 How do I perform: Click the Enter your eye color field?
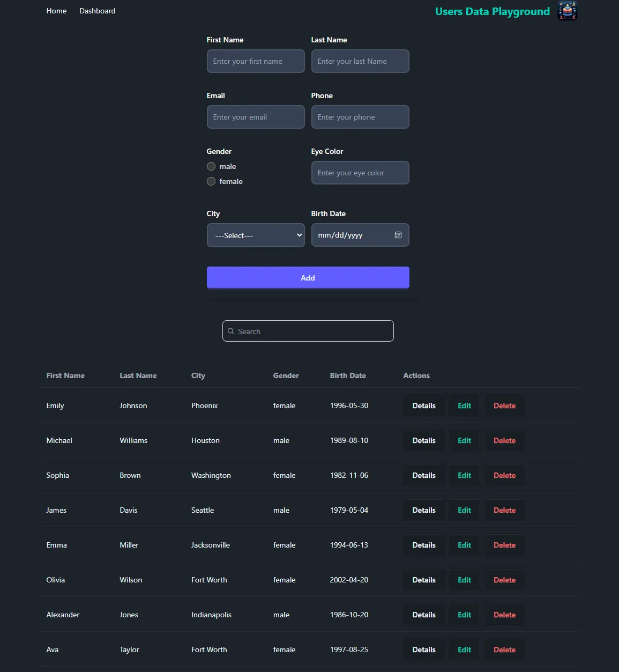(x=360, y=173)
